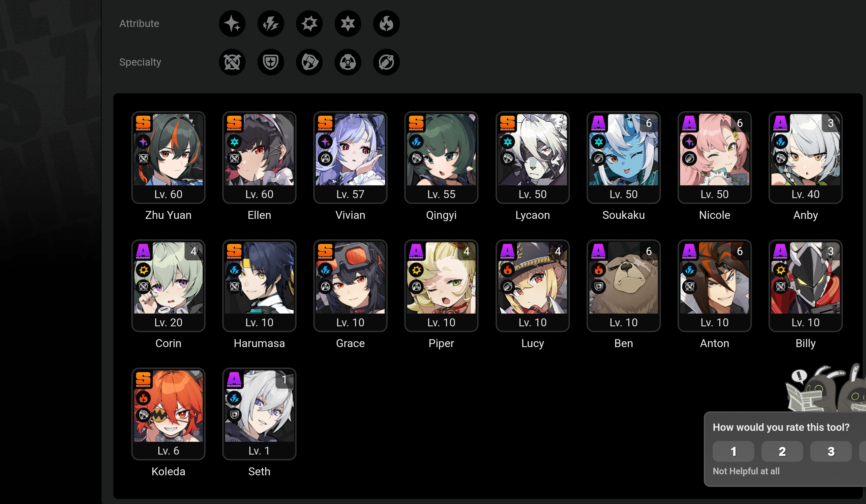Image resolution: width=866 pixels, height=504 pixels.
Task: Filter by Fire attribute icon
Action: click(386, 24)
